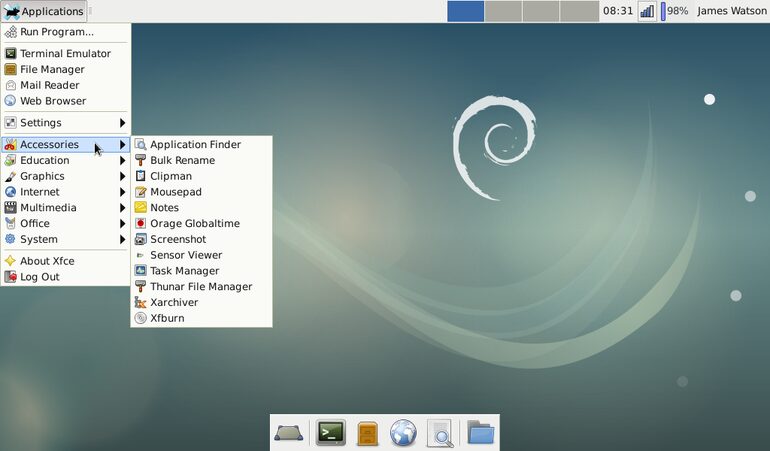
Task: Click the network signal tray icon
Action: click(x=647, y=11)
